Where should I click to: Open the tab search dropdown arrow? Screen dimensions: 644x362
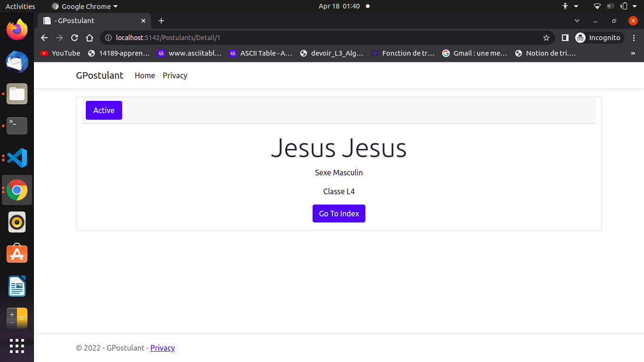coord(577,21)
